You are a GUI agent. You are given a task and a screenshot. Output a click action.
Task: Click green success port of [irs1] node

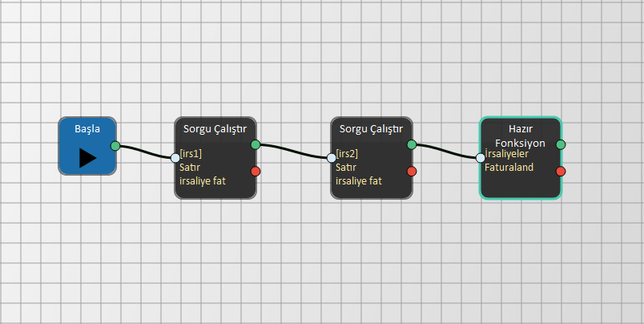(x=256, y=144)
